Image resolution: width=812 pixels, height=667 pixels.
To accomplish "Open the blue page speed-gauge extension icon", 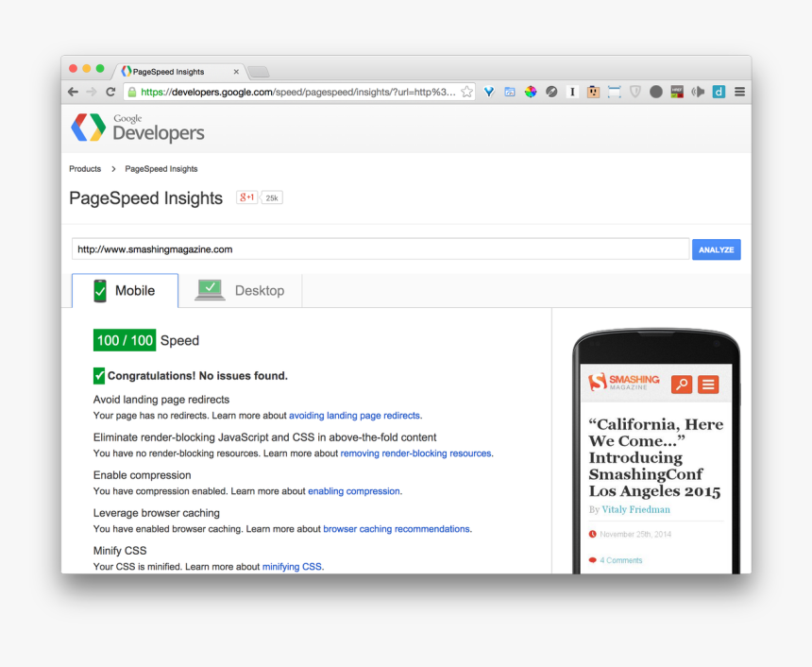I will pos(510,92).
